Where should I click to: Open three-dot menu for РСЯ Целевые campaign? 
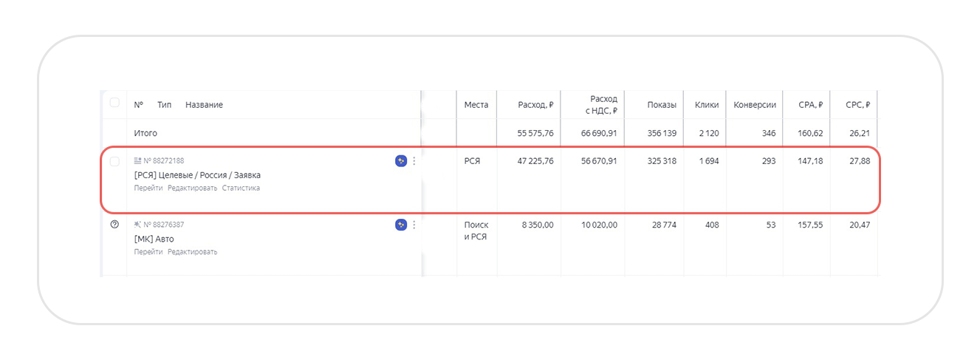414,161
